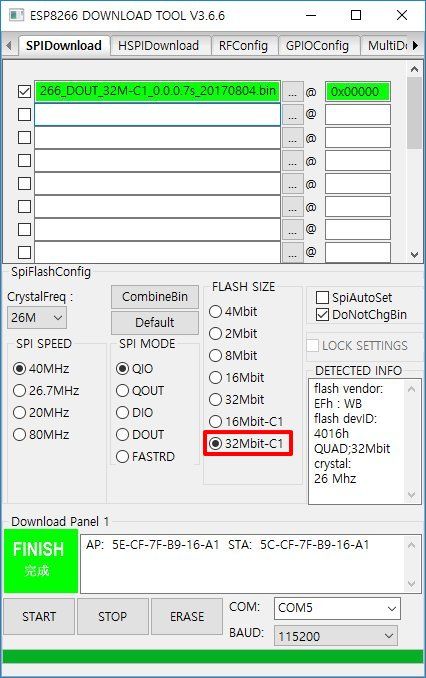Open the CrystalFreq 26M dropdown
Screen dimensions: 426x678
click(x=37, y=318)
